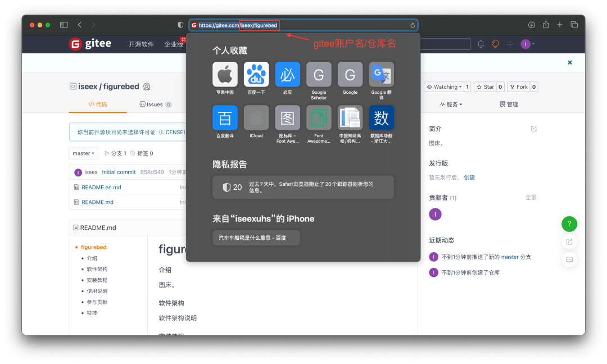
Task: Open new tab with plus icon
Action: (560, 25)
